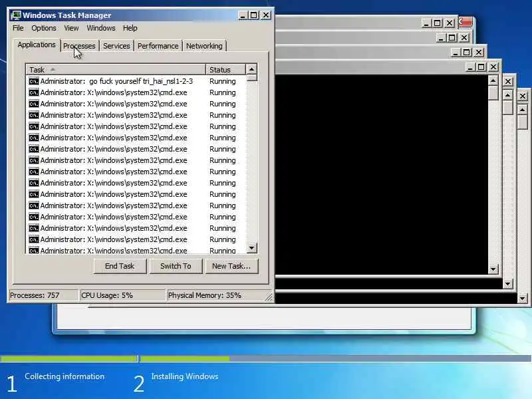This screenshot has width=532, height=399.
Task: Switch to the Performance tab
Action: 158,46
